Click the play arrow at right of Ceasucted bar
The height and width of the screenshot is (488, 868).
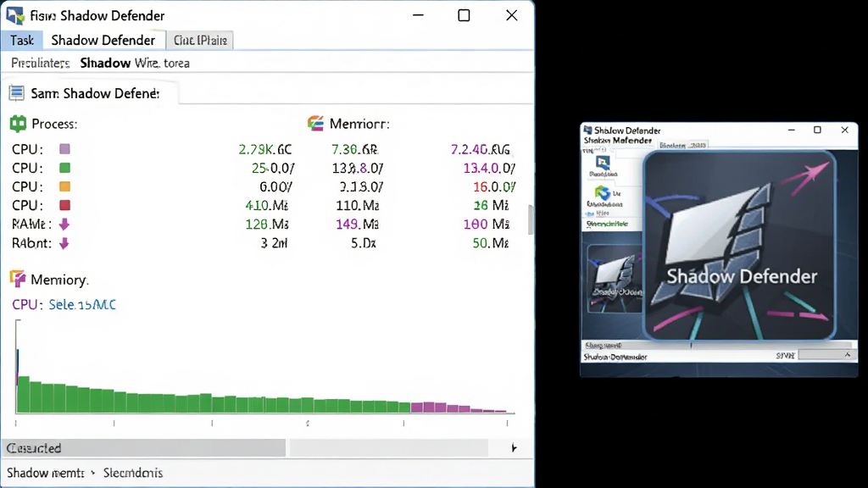point(515,447)
